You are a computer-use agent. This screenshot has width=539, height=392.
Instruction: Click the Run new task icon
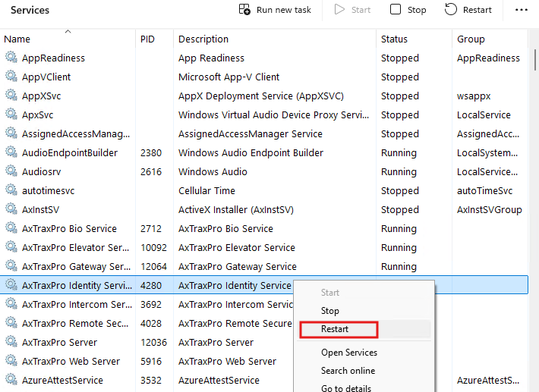[244, 10]
